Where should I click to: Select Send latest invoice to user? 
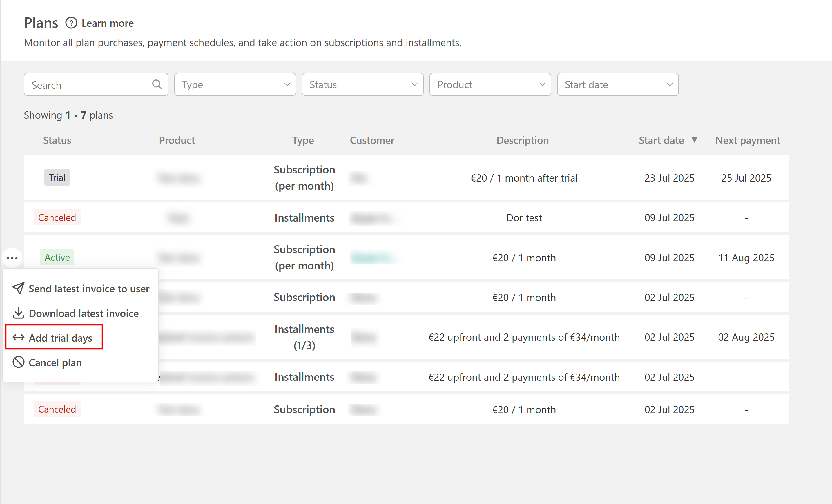point(89,289)
